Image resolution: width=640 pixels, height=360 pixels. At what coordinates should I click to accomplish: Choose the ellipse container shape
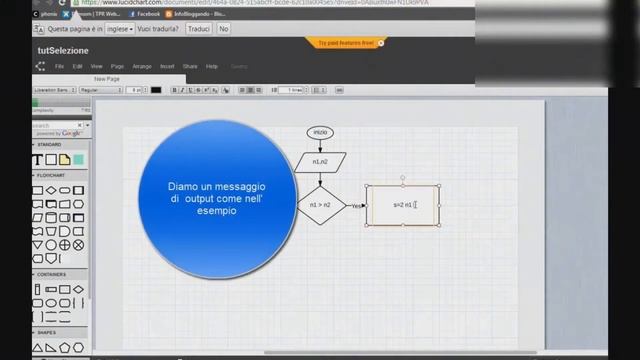[51, 303]
